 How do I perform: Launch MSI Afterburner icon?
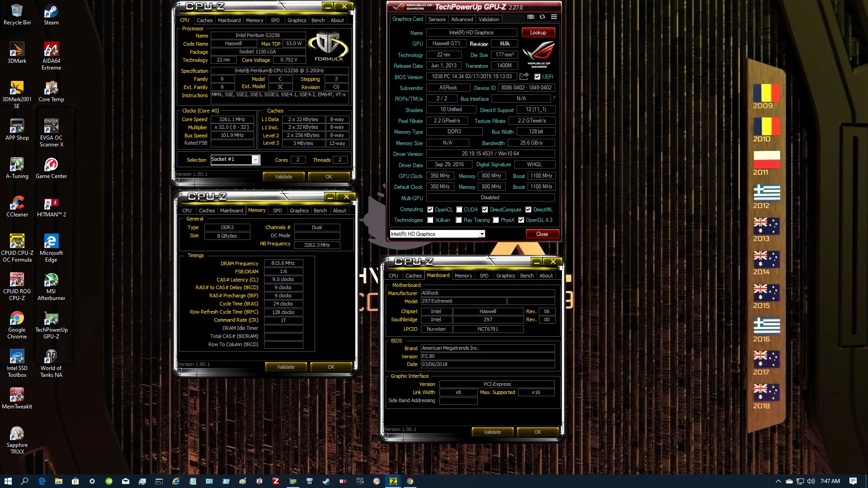pos(51,287)
